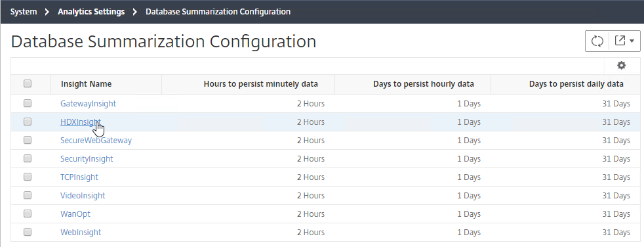Toggle the select-all header checkbox
The width and height of the screenshot is (644, 247).
[x=28, y=83]
